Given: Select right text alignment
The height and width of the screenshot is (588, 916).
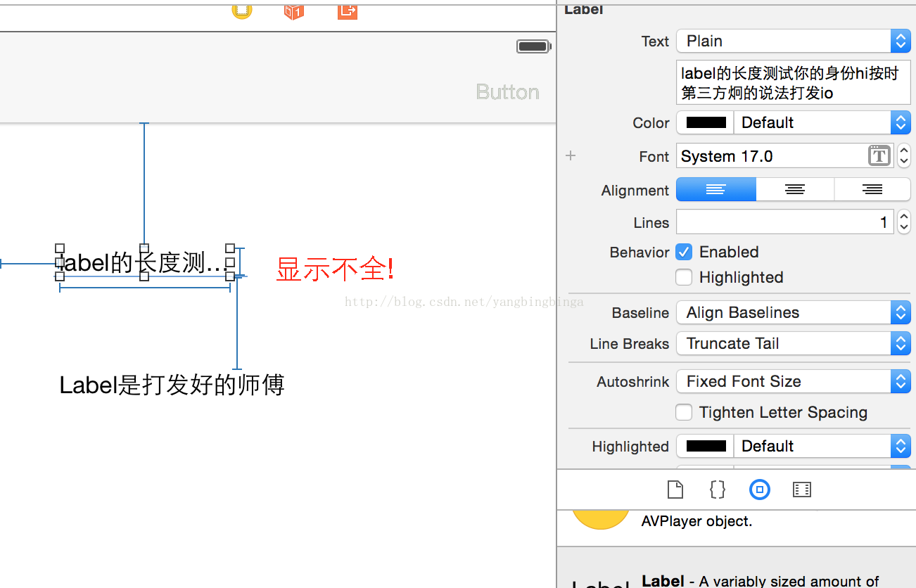Looking at the screenshot, I should 872,190.
